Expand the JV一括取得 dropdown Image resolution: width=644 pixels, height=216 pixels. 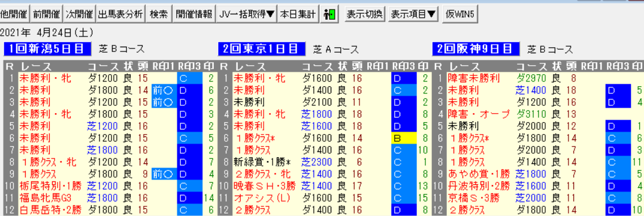[247, 14]
